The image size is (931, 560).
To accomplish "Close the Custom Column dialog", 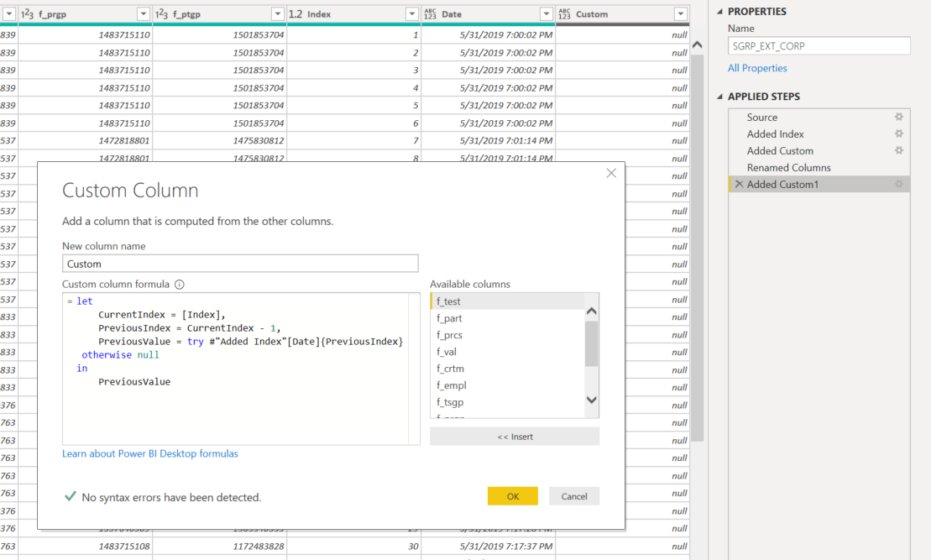I will 611,174.
